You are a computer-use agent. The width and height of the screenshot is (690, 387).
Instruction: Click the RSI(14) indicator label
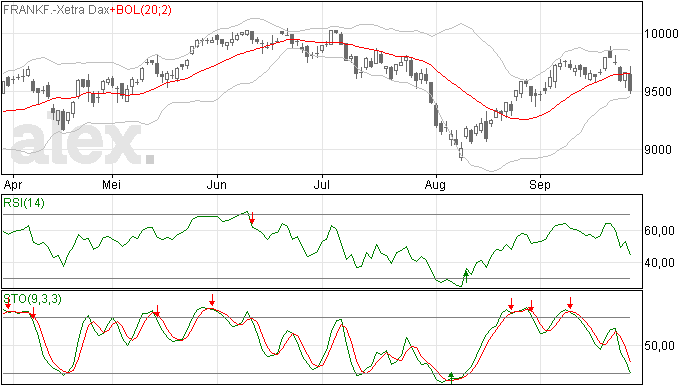pos(24,203)
